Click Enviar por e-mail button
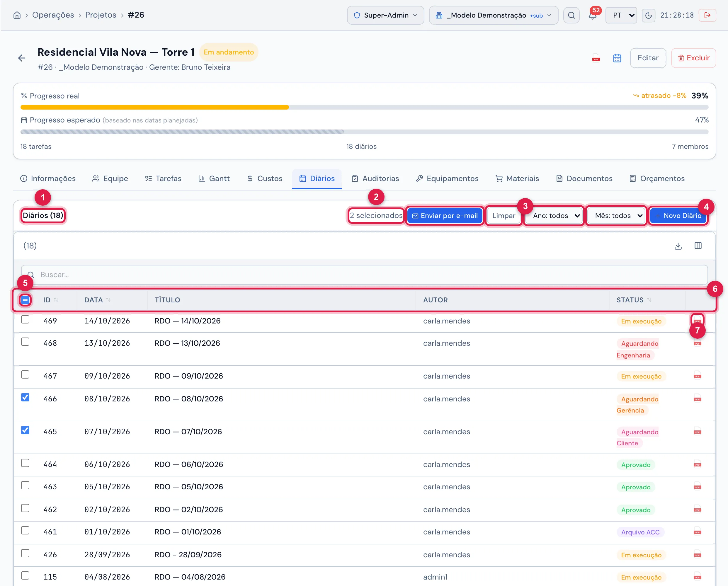This screenshot has width=728, height=586. pyautogui.click(x=445, y=216)
